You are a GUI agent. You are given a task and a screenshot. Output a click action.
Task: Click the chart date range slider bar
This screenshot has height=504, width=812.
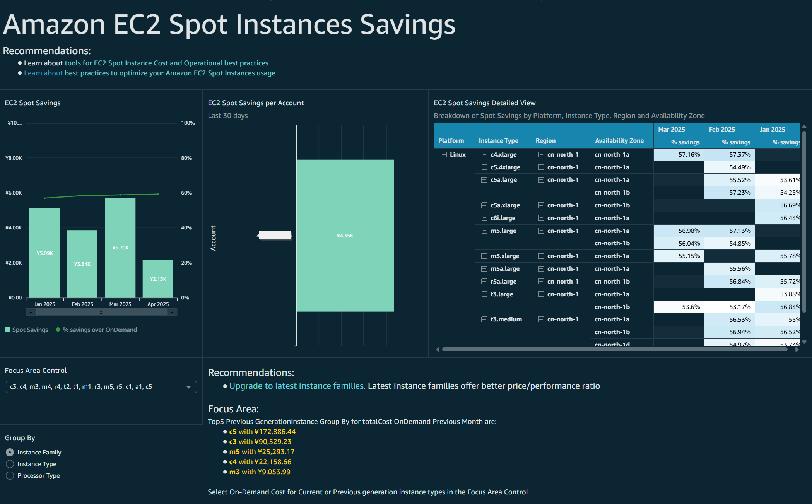click(101, 312)
